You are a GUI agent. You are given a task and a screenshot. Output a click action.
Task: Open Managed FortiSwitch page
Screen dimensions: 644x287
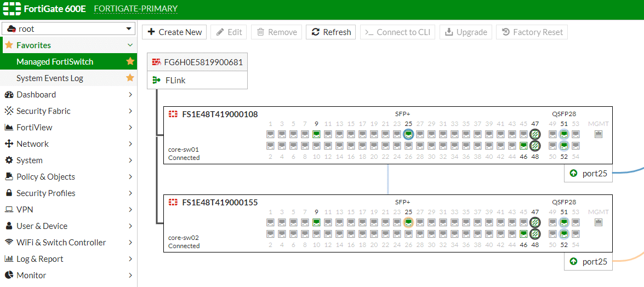coord(55,61)
